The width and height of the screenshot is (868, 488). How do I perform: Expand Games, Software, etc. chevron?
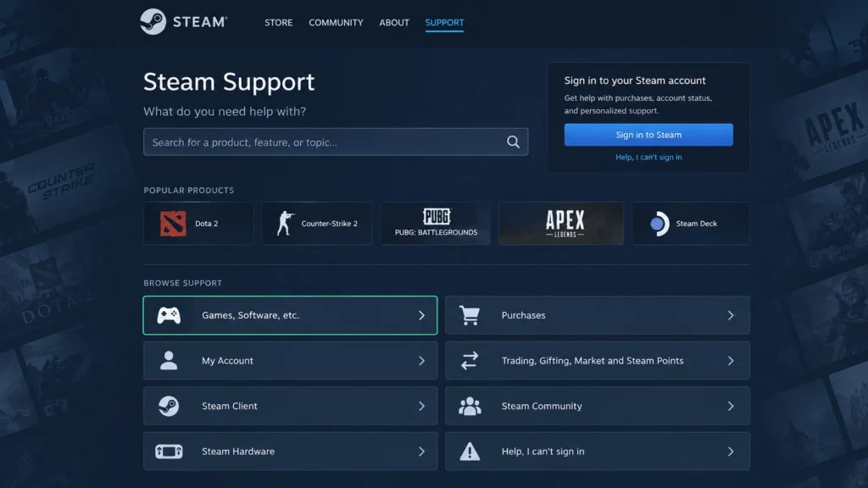422,315
